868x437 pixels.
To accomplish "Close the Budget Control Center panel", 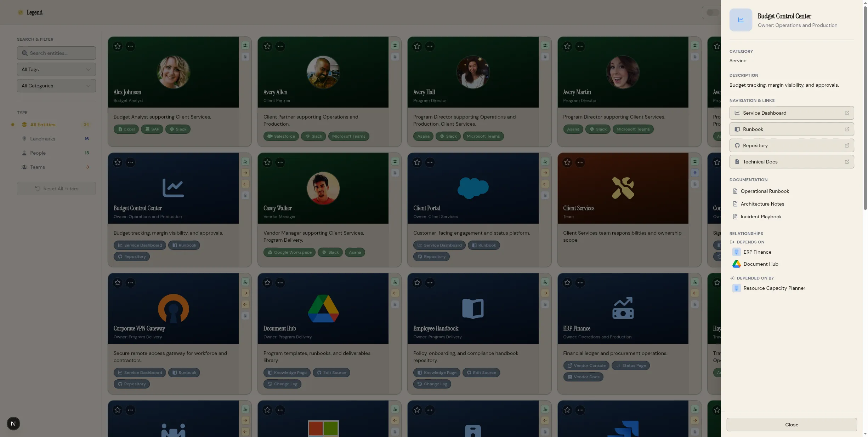I will 792,425.
